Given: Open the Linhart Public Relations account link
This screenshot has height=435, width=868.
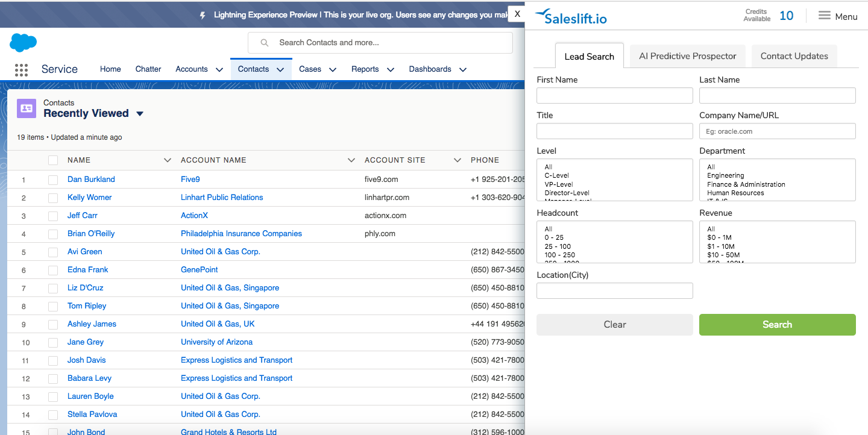Looking at the screenshot, I should pyautogui.click(x=222, y=197).
